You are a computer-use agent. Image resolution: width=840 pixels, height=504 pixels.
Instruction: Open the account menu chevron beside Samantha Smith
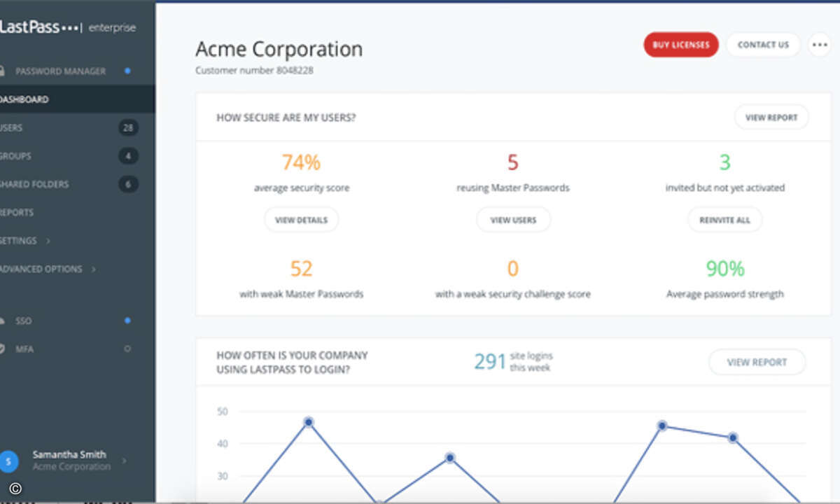[125, 461]
